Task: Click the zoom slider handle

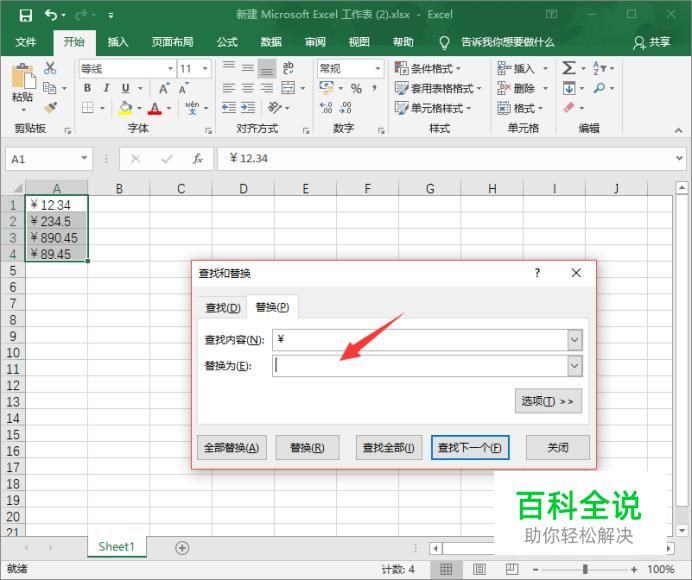Action: coord(585,569)
